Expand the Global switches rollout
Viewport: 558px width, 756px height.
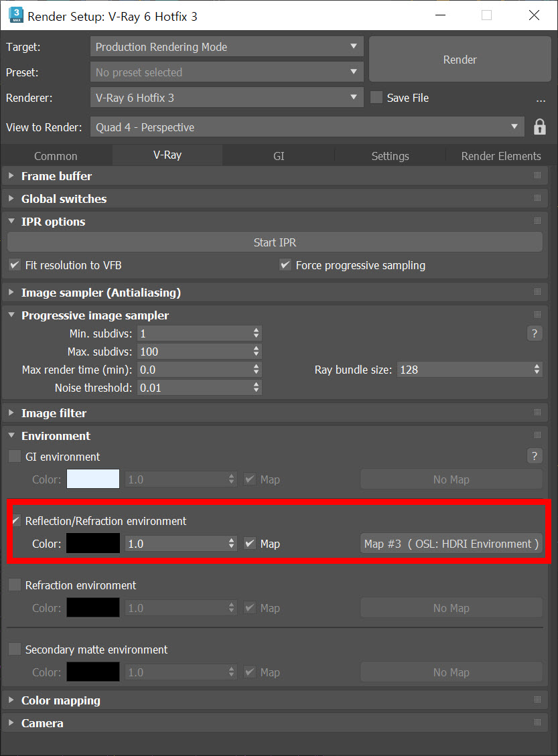[x=11, y=199]
